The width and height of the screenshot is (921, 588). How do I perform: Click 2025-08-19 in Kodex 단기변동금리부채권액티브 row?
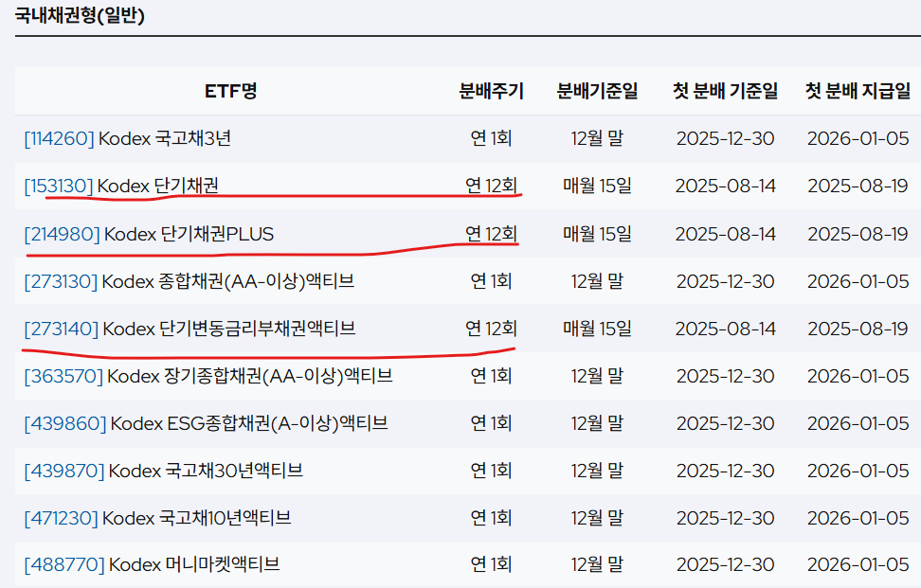click(x=858, y=329)
